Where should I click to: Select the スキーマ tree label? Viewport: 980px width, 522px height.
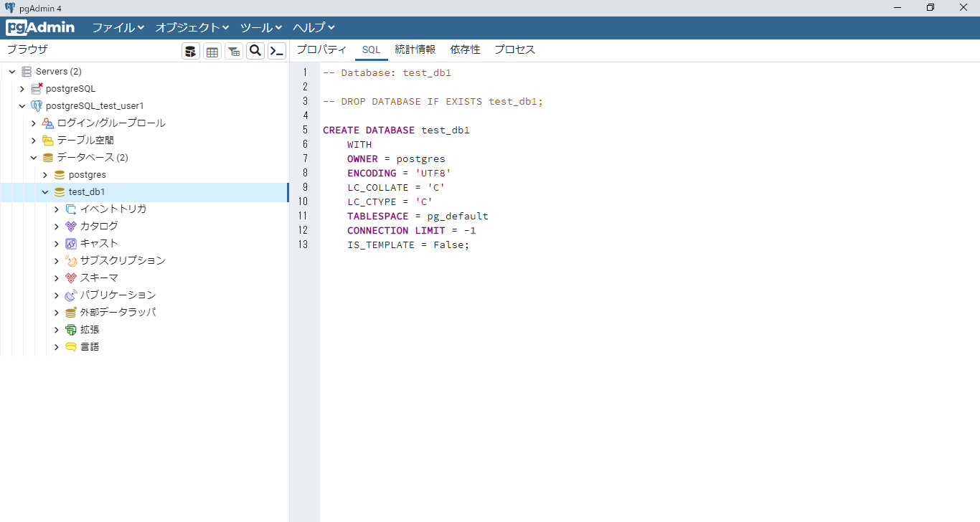99,278
